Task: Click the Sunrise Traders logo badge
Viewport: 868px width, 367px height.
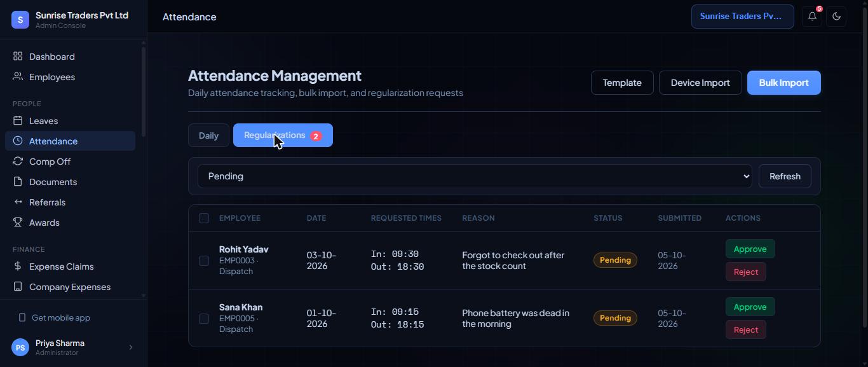Action: tap(20, 20)
